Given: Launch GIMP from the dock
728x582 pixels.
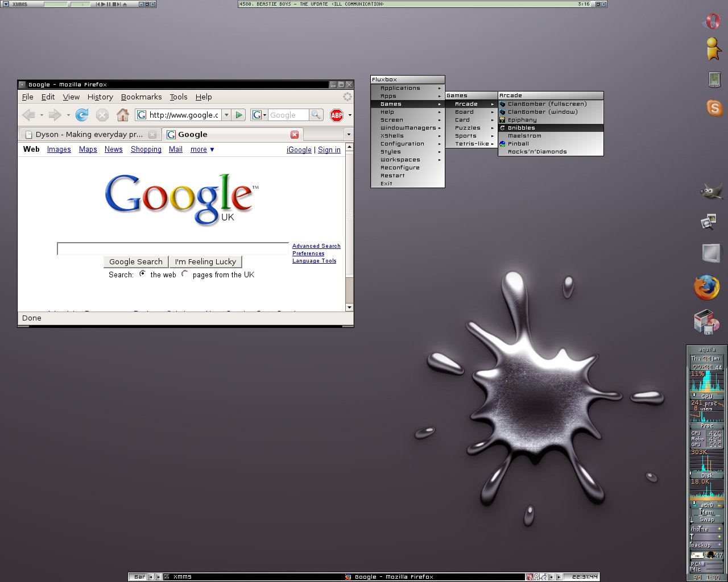Looking at the screenshot, I should point(711,191).
